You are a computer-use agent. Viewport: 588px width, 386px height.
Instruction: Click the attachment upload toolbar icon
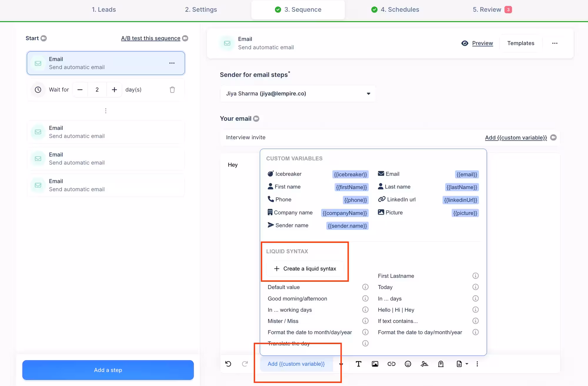point(441,364)
